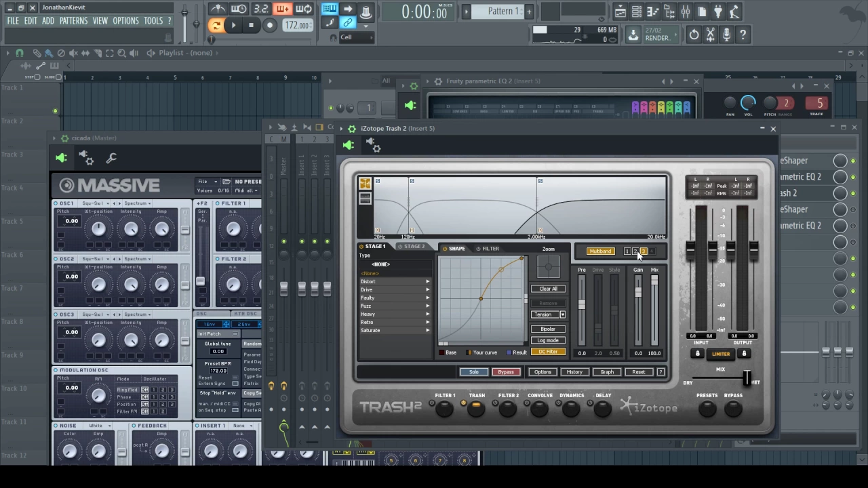Expand the Distort type submenu
The width and height of the screenshot is (868, 488).
point(395,281)
